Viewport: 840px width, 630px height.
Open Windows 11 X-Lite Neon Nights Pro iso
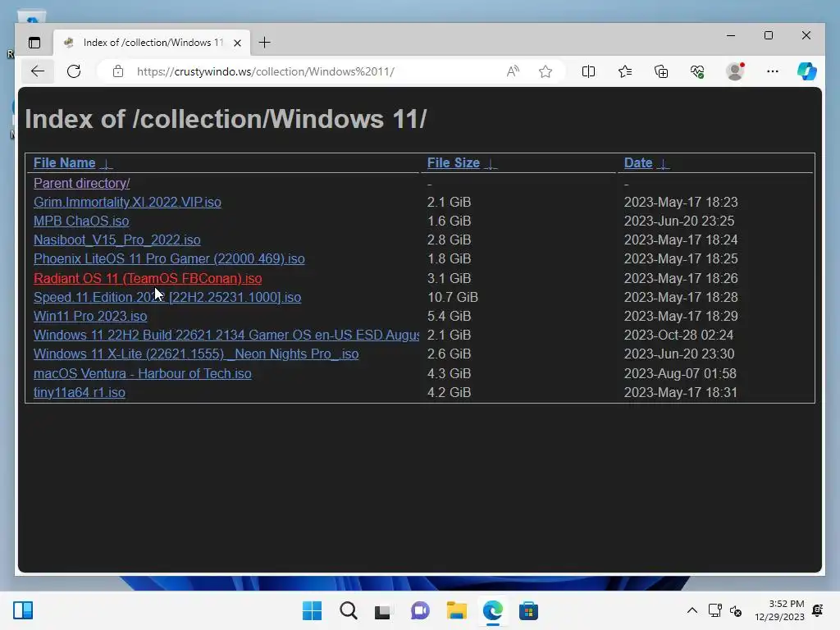[196, 354]
